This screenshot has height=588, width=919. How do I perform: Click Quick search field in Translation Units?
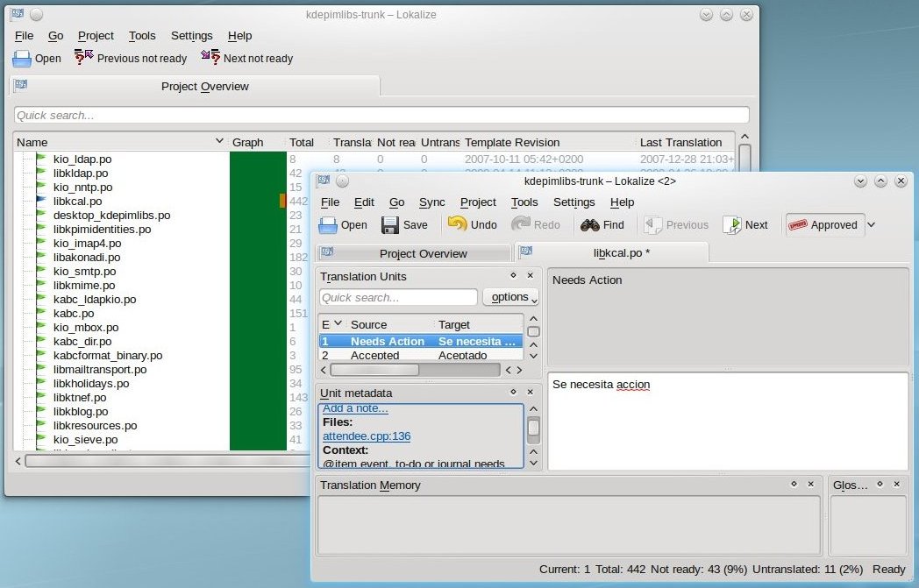[398, 298]
